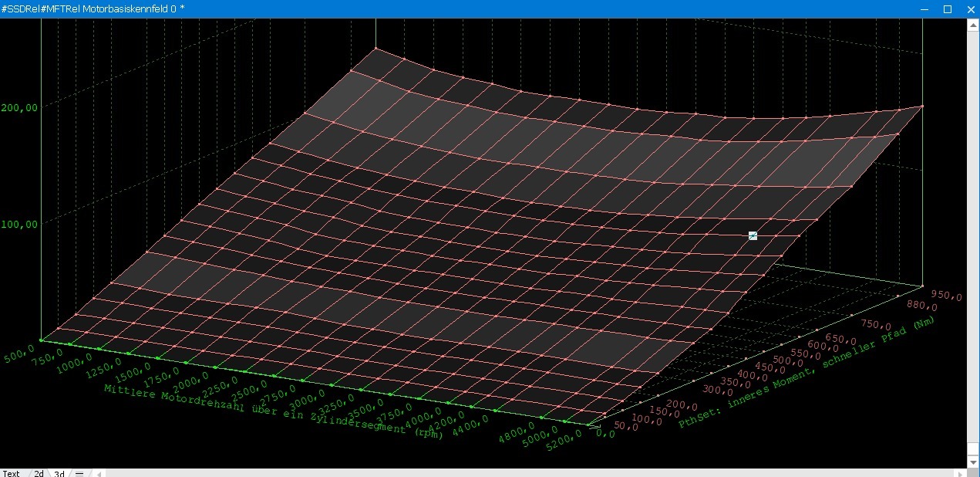Maximize the Motorbasiskennfeld window
The height and width of the screenshot is (477, 980).
[x=948, y=9]
